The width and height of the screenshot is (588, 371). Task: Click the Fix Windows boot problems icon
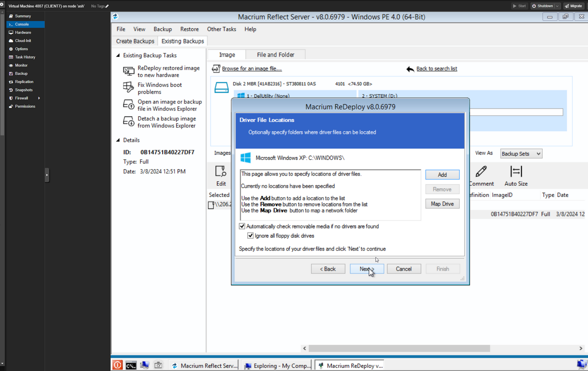(128, 88)
